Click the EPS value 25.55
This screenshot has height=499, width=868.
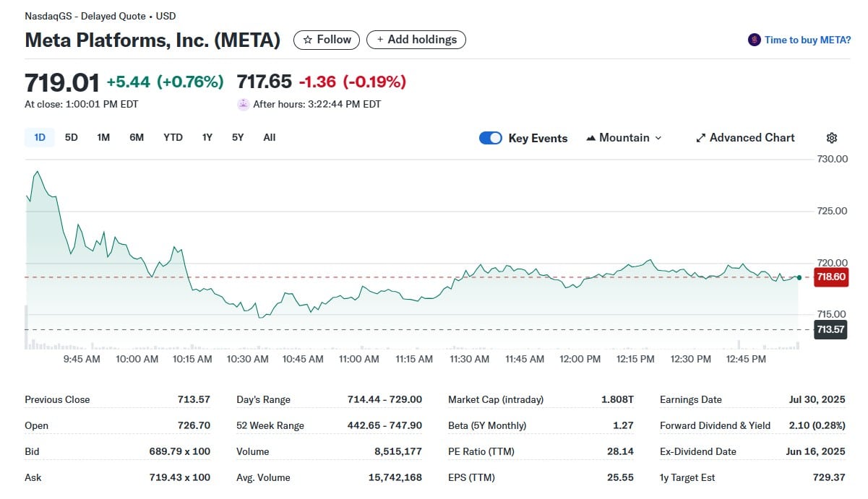(620, 477)
